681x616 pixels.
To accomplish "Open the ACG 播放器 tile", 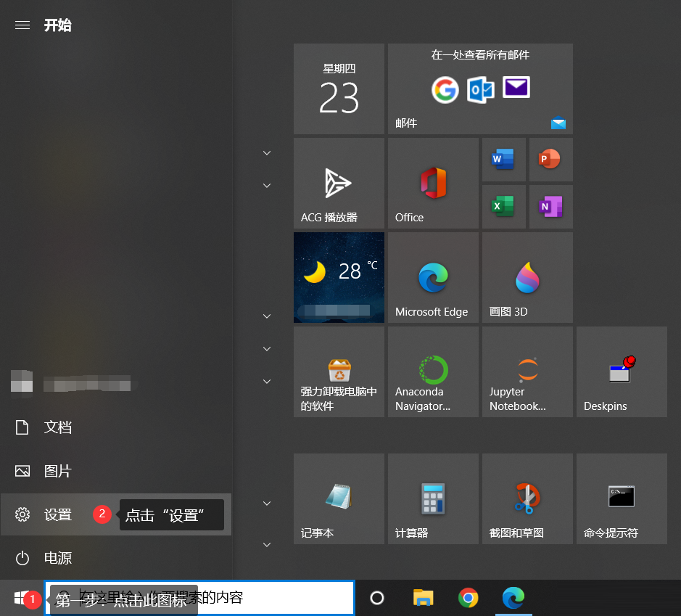I will click(x=339, y=184).
